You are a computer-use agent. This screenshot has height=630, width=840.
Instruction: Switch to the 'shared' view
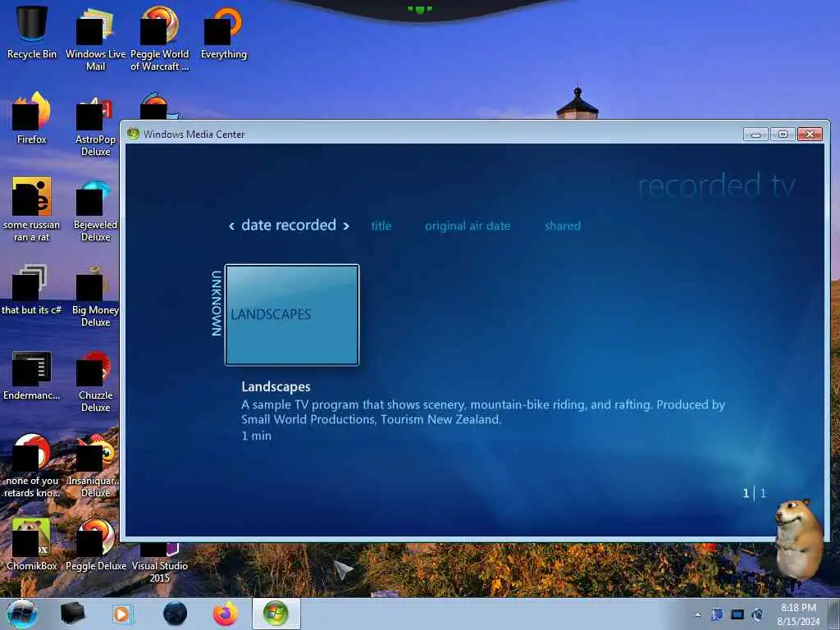pos(563,226)
